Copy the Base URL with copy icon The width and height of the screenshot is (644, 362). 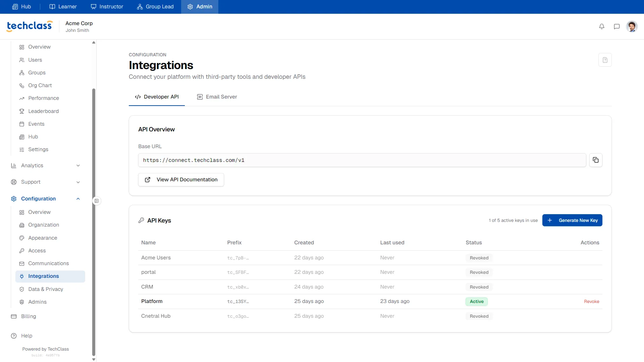pos(596,160)
